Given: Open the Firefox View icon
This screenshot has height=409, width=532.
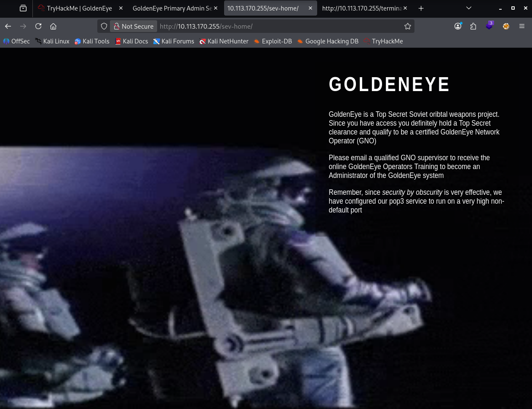Looking at the screenshot, I should click(23, 8).
